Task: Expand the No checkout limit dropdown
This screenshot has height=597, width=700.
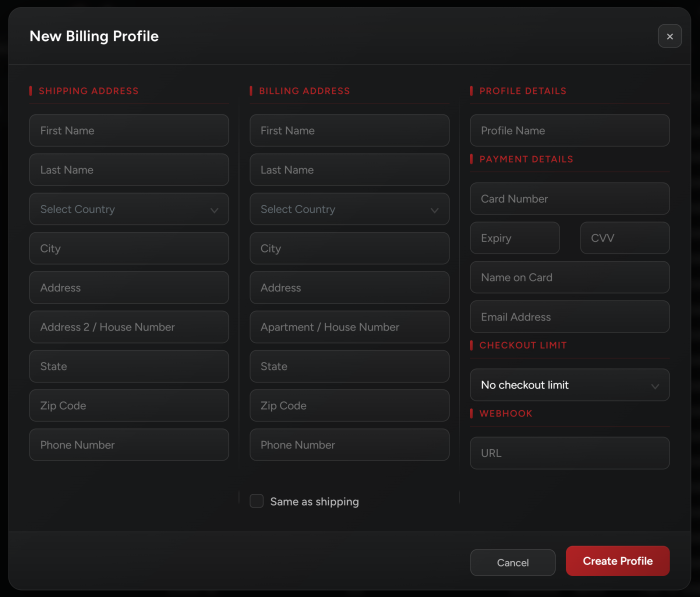Action: click(569, 385)
